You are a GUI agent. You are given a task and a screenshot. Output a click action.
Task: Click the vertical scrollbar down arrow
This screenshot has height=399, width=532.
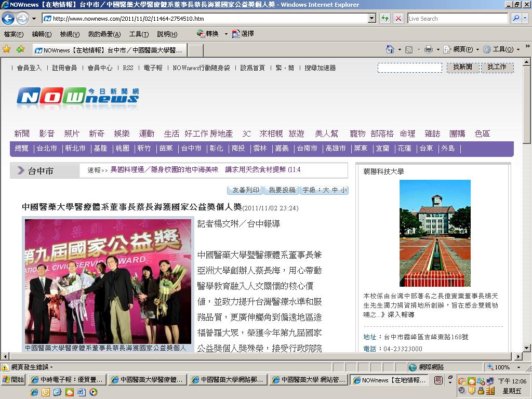click(527, 348)
